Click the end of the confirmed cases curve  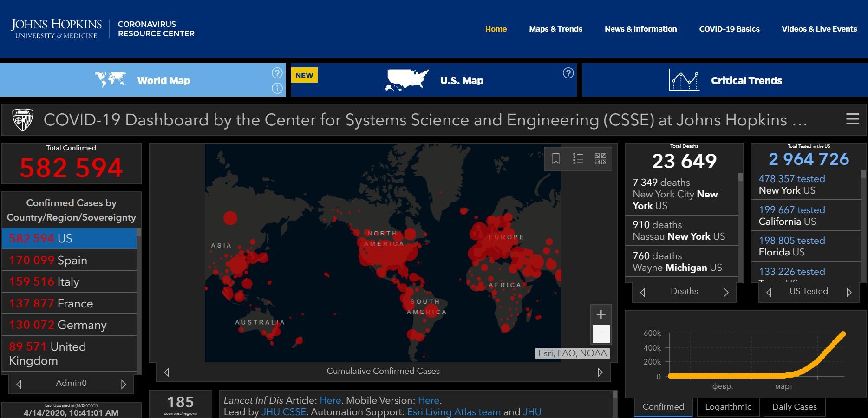coord(843,334)
